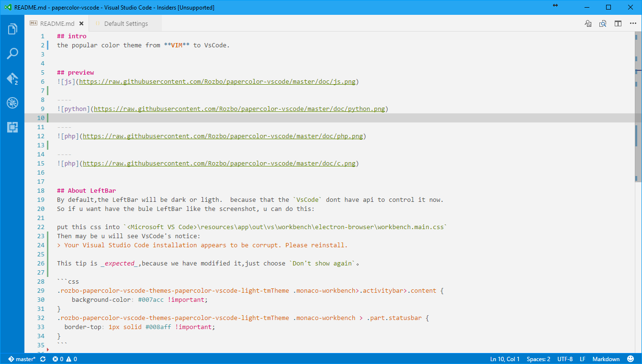Click line number 10 in the gutter
This screenshot has width=642, height=364.
click(40, 118)
